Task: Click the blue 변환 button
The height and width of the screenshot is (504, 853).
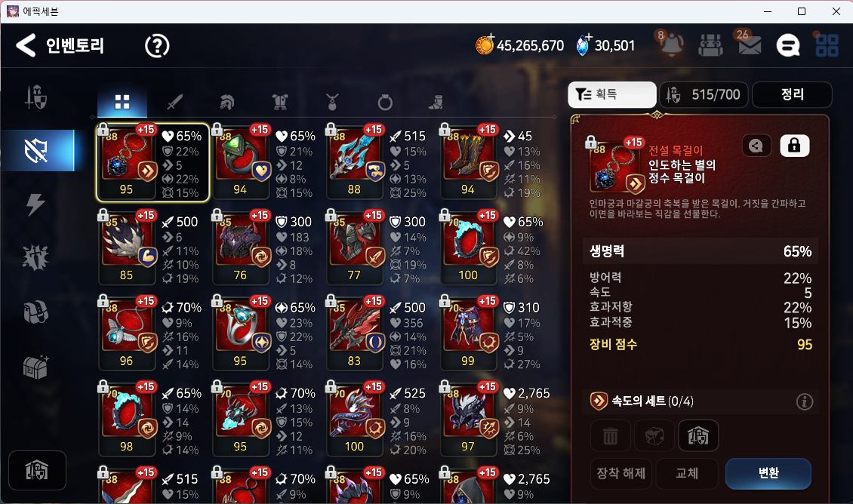Action: click(x=768, y=473)
